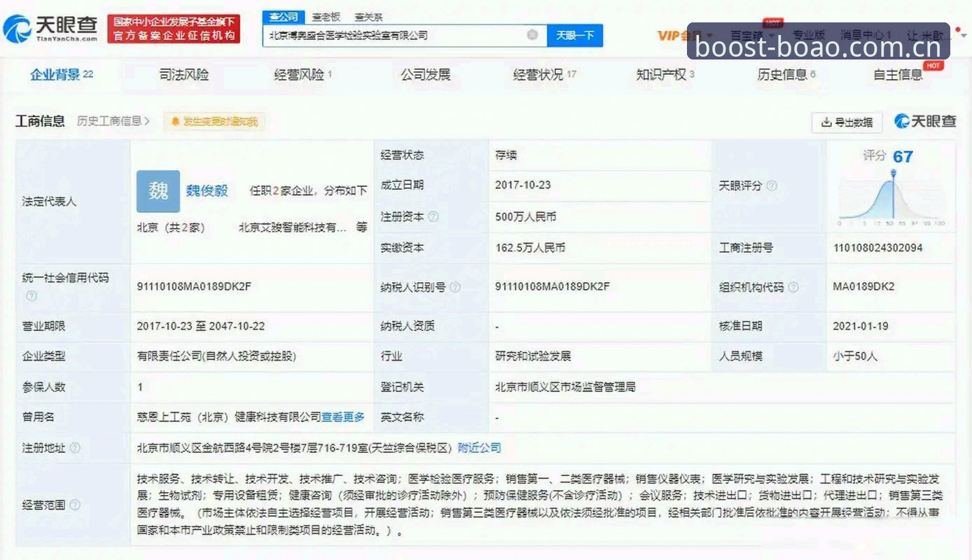Switch to the 经营状况 tab
Viewport: 972px width, 560px height.
544,74
